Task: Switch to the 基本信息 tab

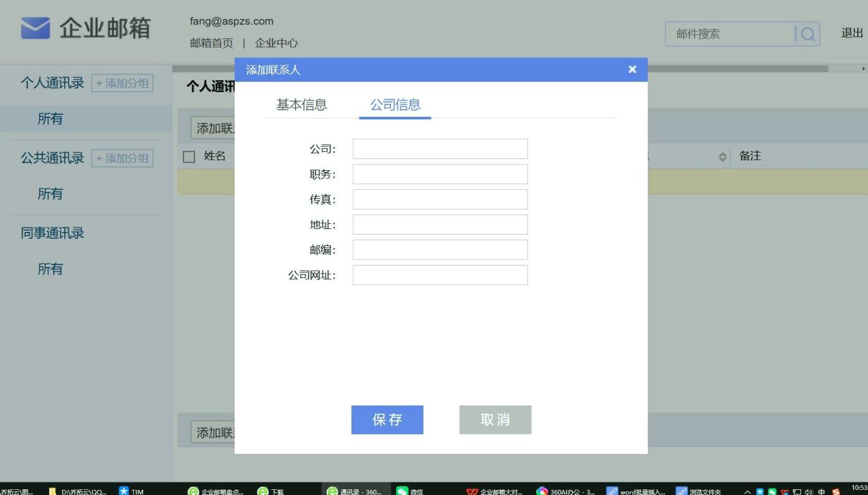Action: (x=301, y=105)
